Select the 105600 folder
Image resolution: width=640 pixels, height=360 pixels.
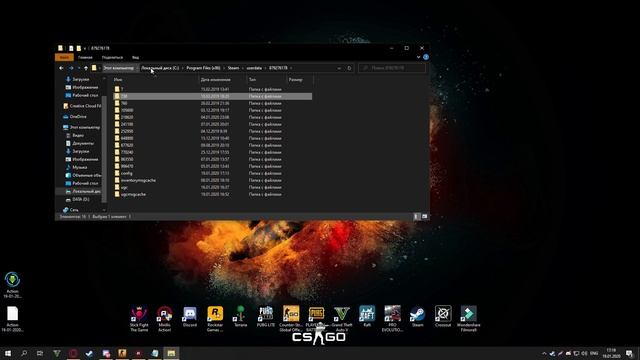click(x=212, y=110)
